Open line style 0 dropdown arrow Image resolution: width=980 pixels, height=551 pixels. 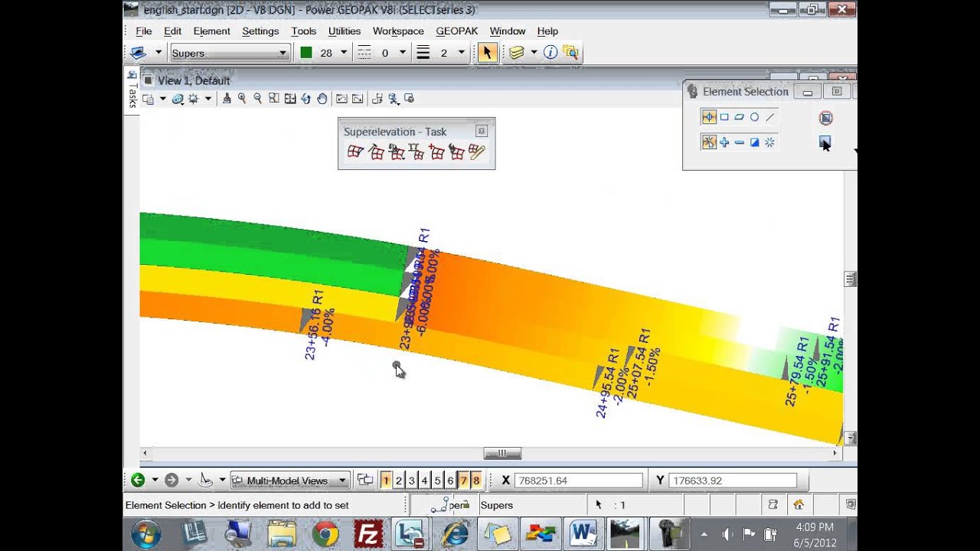click(402, 53)
